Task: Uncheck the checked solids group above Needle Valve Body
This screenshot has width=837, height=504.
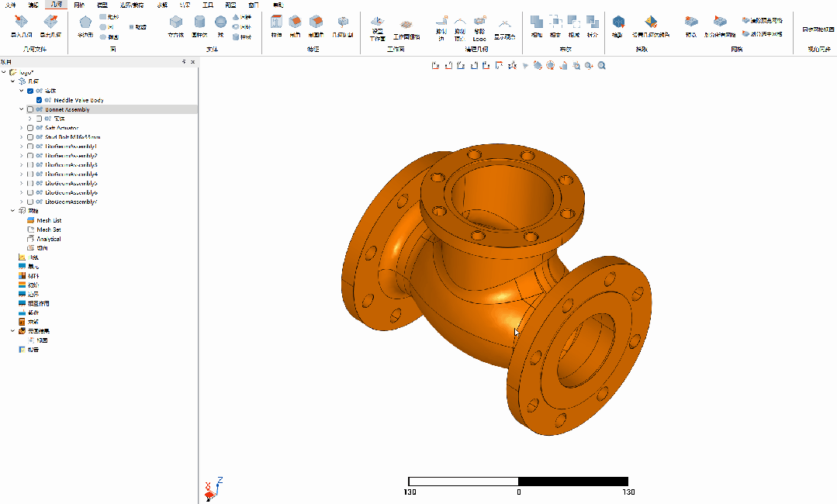Action: pos(30,91)
